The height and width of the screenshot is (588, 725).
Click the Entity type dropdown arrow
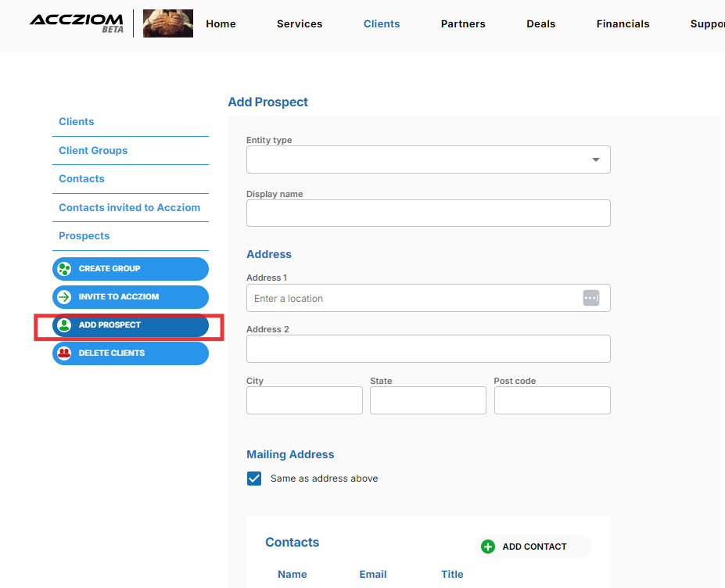[595, 160]
